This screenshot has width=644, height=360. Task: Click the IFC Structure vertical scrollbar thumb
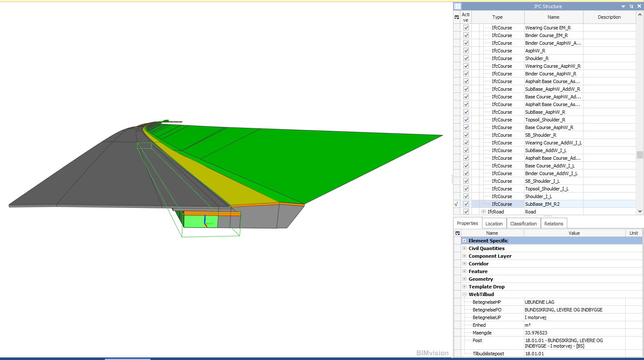pyautogui.click(x=640, y=155)
